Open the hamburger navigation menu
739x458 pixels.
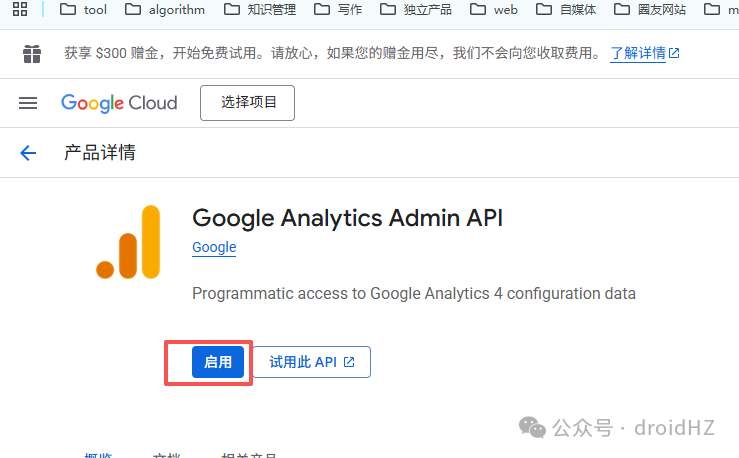click(x=28, y=103)
